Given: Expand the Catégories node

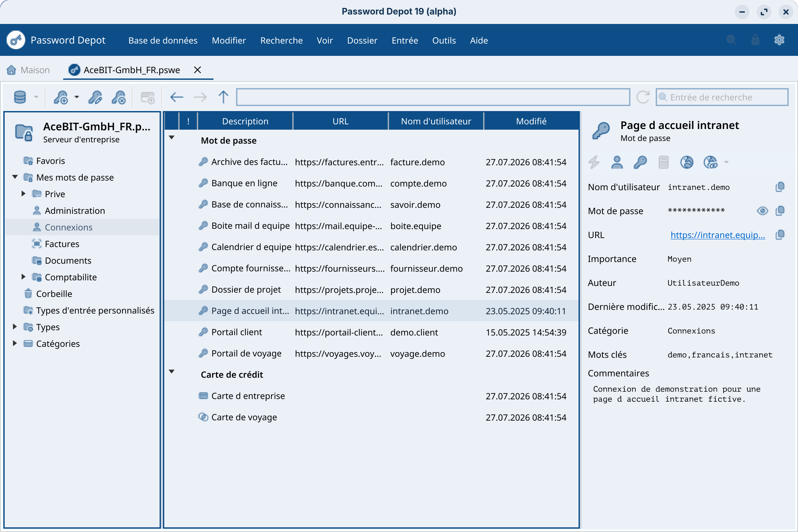Looking at the screenshot, I should coord(15,343).
